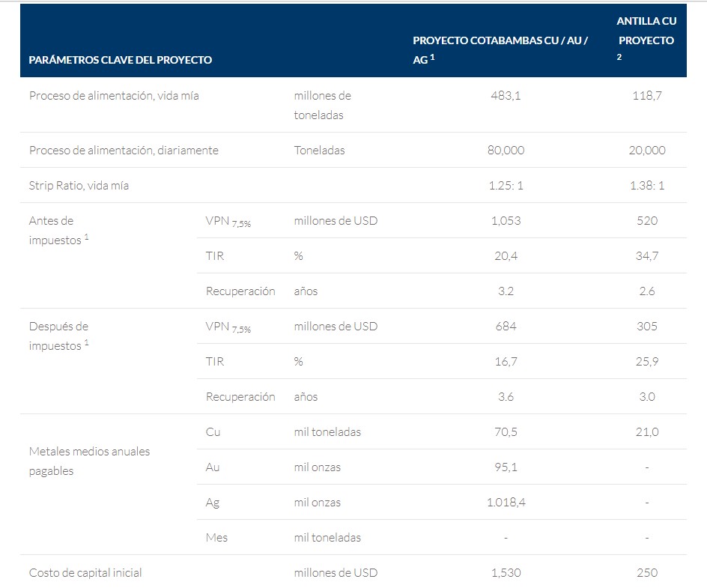Click the value 20,000
The width and height of the screenshot is (707, 588).
[647, 150]
